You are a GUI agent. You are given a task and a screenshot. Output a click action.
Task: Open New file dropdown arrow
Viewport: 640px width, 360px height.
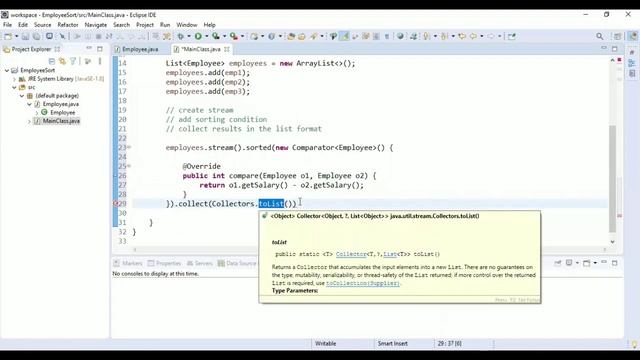(x=16, y=36)
